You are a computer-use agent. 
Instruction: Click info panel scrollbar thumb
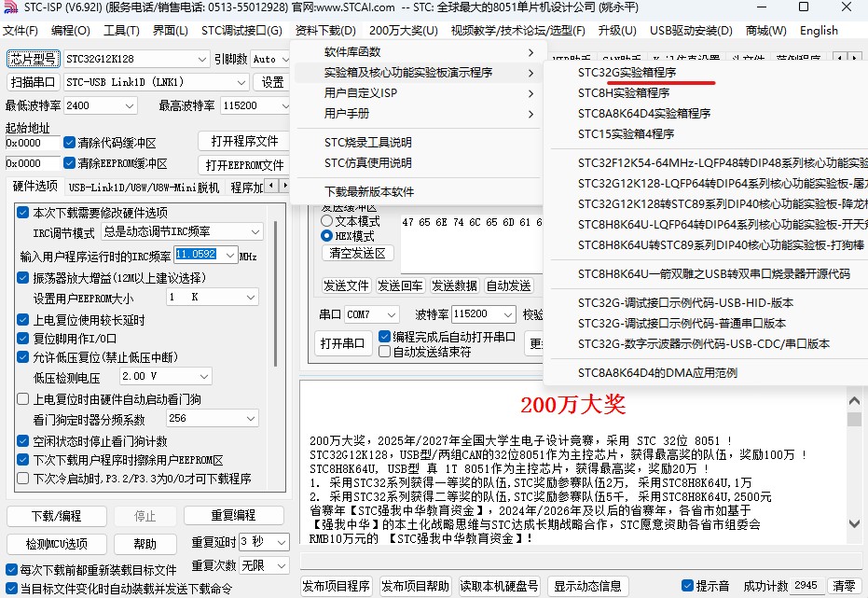click(854, 419)
